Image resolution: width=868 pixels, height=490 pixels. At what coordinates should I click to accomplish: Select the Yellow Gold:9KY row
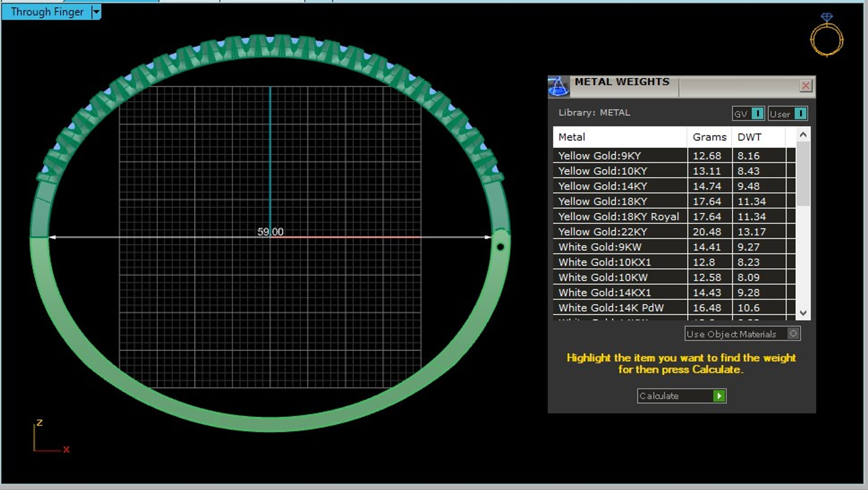(674, 156)
